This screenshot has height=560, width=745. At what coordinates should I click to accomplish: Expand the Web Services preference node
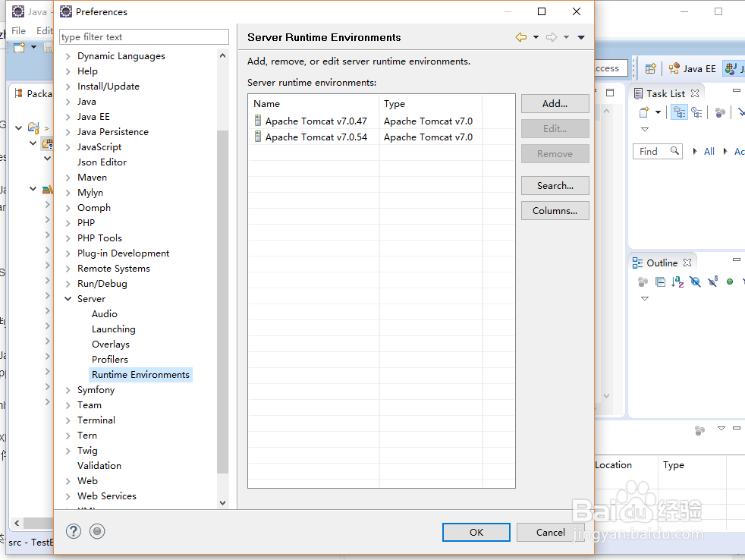point(68,496)
